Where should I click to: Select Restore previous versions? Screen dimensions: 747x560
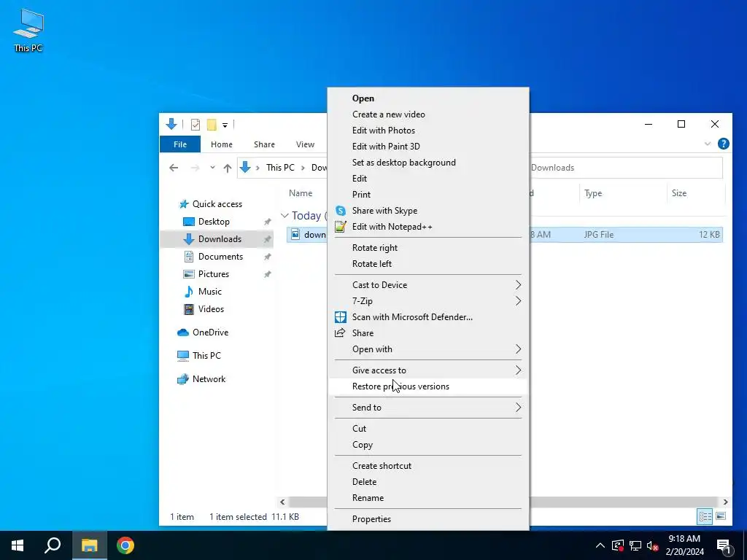pos(428,386)
